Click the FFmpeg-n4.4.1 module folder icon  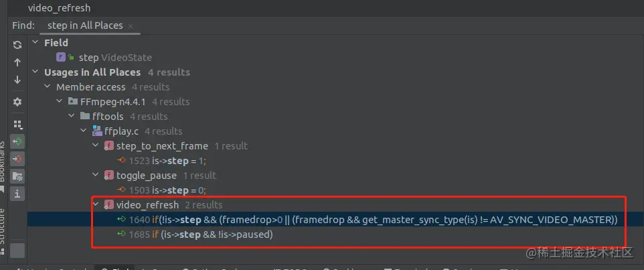tap(73, 101)
